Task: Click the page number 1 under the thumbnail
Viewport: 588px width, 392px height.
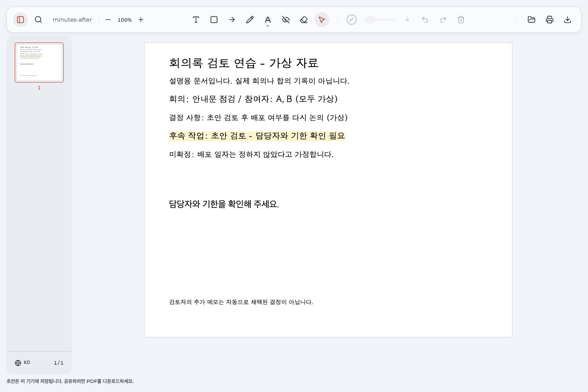Action: [39, 88]
